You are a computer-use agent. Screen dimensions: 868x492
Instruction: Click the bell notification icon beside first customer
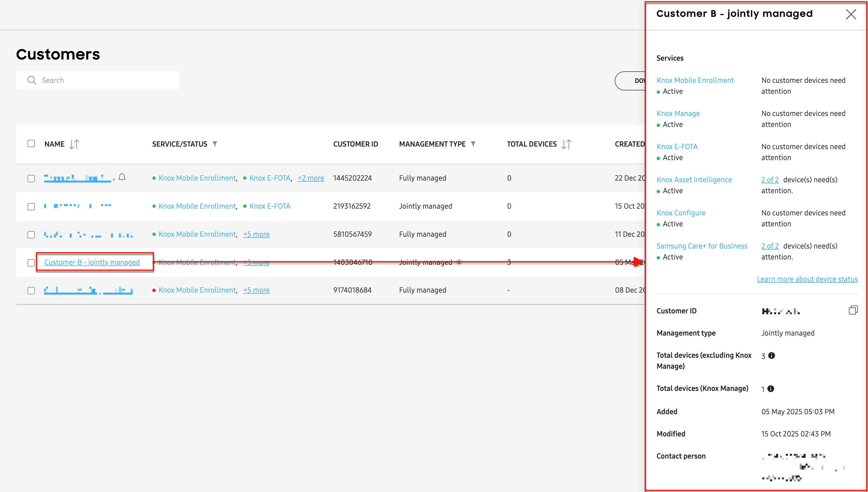(122, 177)
